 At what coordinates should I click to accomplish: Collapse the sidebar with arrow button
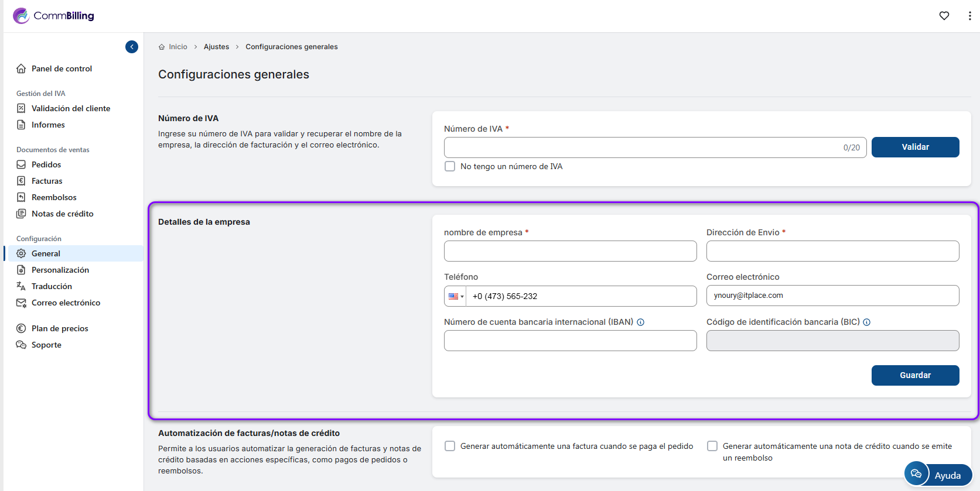pyautogui.click(x=132, y=47)
